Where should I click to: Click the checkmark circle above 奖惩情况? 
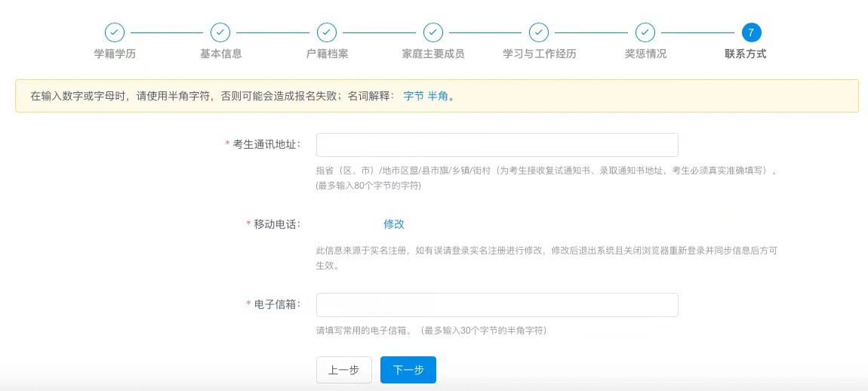[x=645, y=32]
